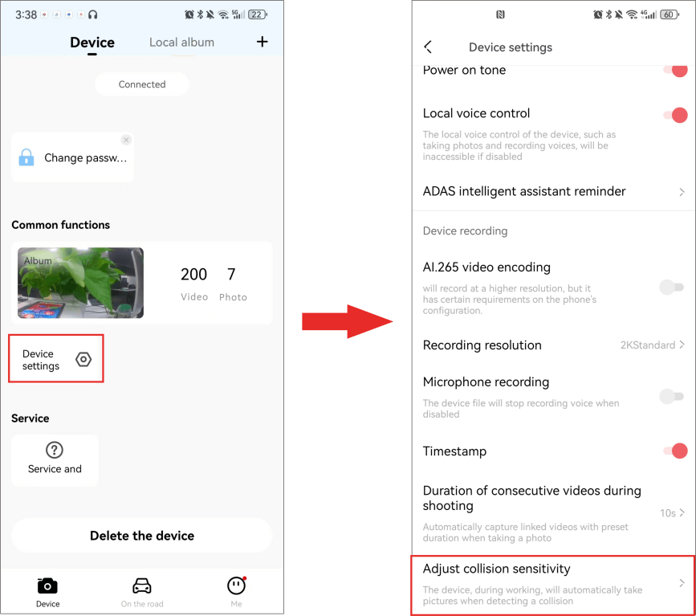Turn on Microphone recording toggle
The image size is (696, 616).
pos(672,396)
